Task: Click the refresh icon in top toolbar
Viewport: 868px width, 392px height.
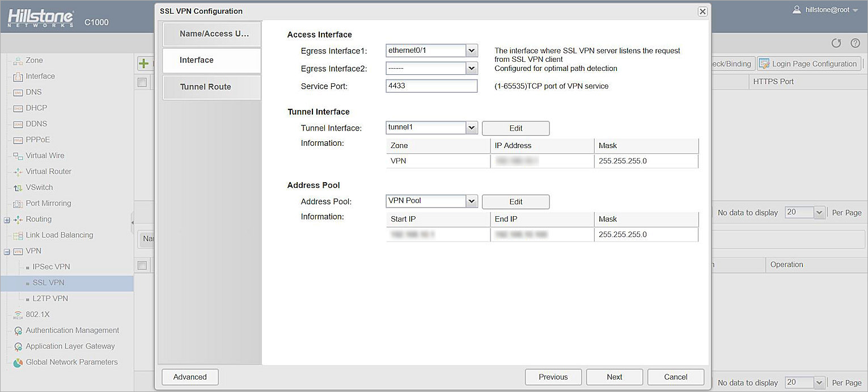Action: [836, 44]
